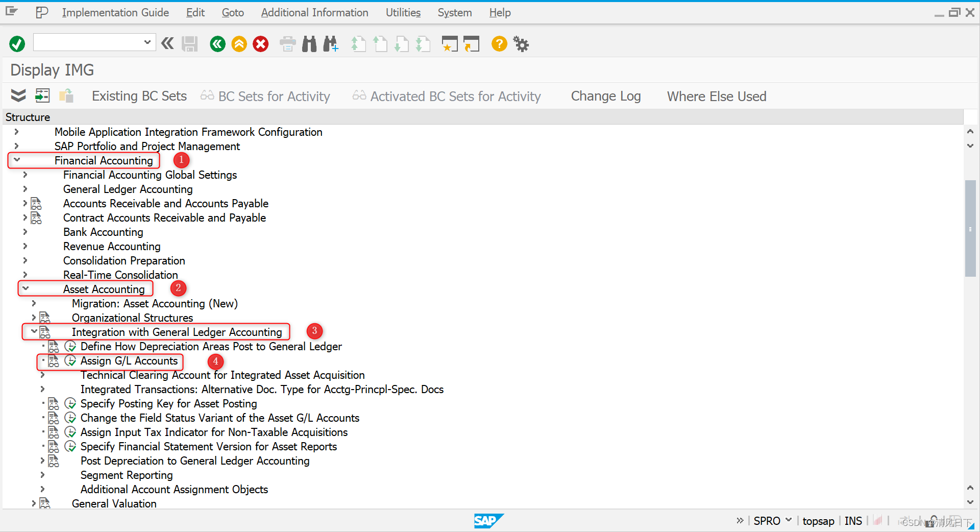Expand Segment Reporting node
The height and width of the screenshot is (532, 980).
[x=42, y=475]
